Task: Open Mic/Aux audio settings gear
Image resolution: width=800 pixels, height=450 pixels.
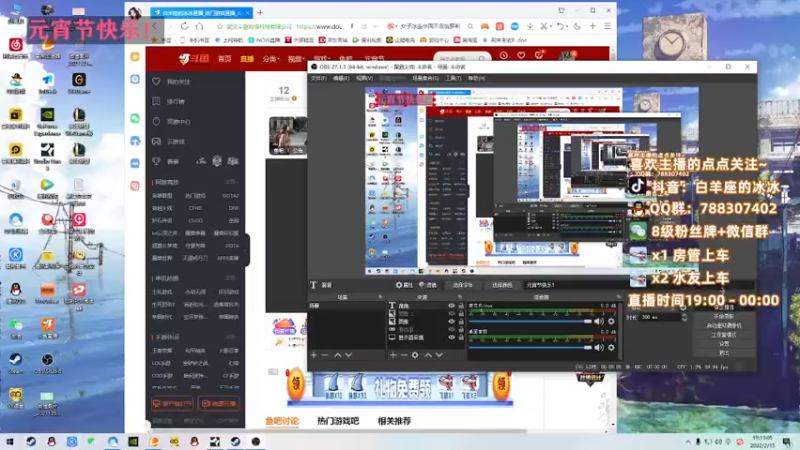Action: pyautogui.click(x=611, y=321)
